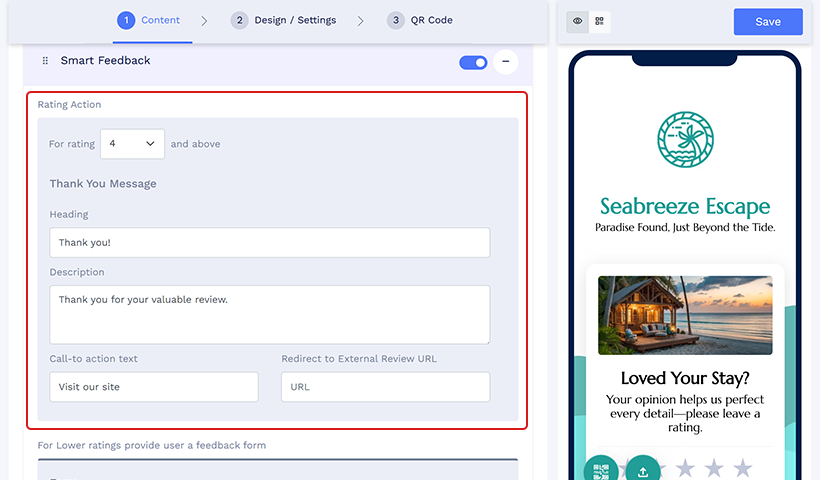
Task: Switch preview to QR code view icon
Action: pyautogui.click(x=600, y=21)
